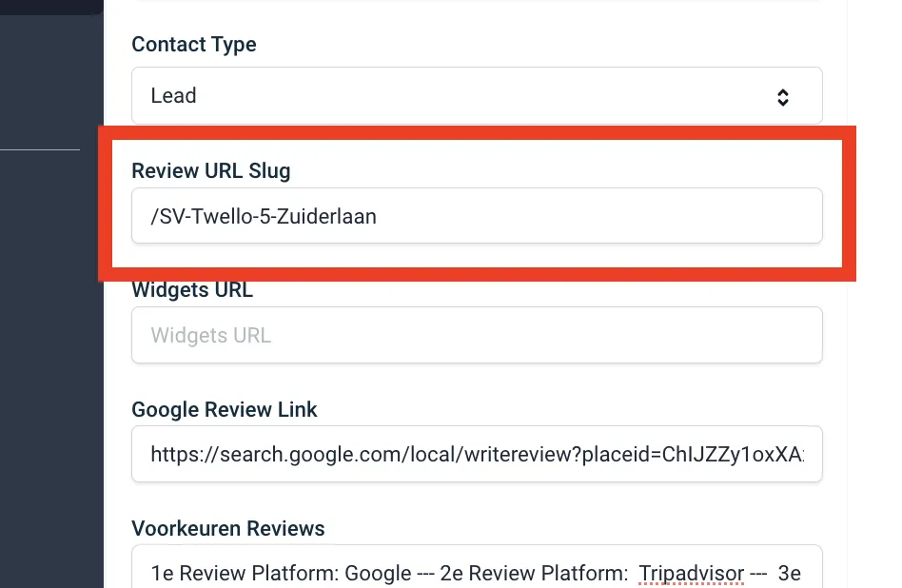The height and width of the screenshot is (588, 902).
Task: Click the "Widgets URL" field label
Action: click(192, 290)
